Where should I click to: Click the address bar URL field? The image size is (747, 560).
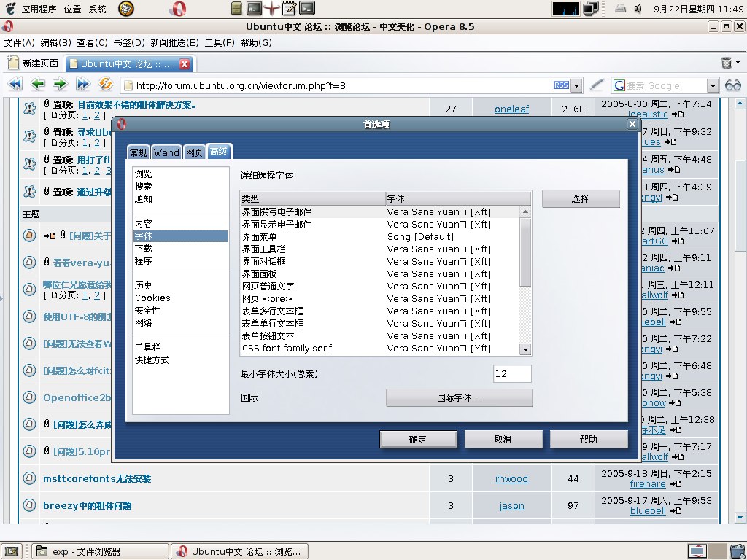337,86
